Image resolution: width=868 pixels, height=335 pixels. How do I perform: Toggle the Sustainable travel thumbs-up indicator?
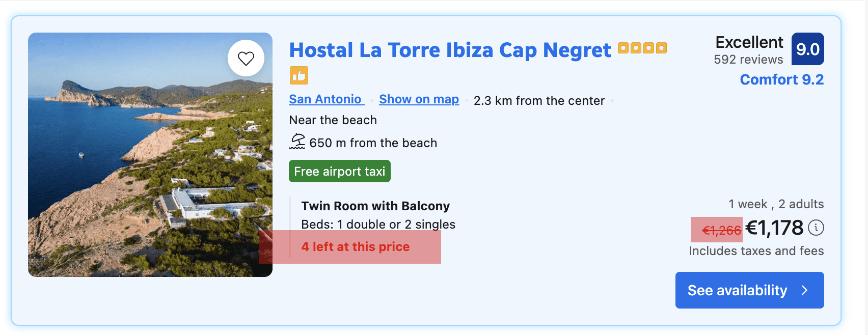pyautogui.click(x=299, y=75)
